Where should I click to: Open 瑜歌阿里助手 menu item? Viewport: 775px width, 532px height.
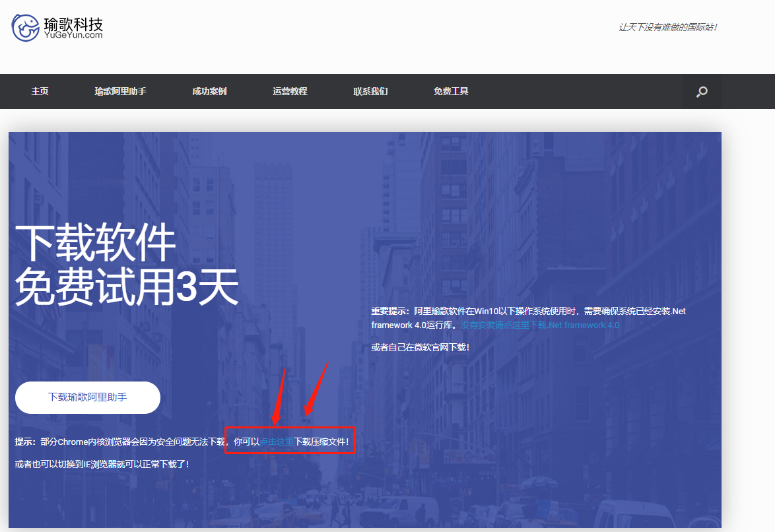tap(121, 91)
